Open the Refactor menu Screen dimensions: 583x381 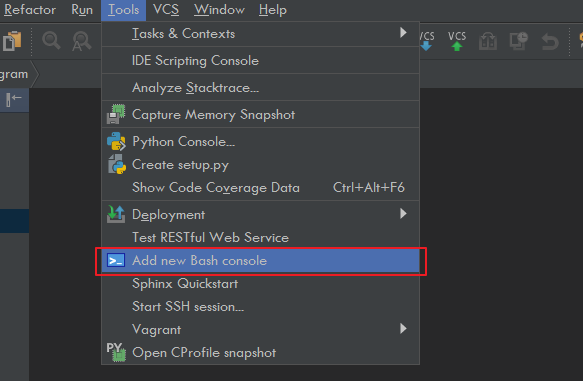point(30,10)
